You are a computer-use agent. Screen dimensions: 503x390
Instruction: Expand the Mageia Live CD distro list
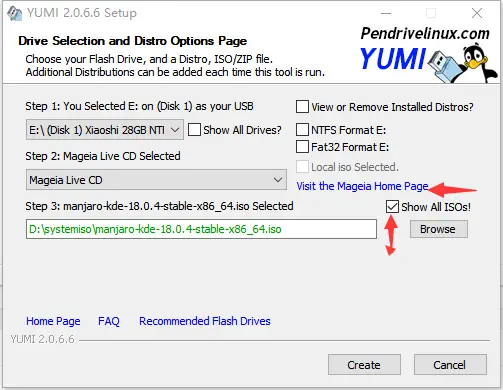(156, 180)
